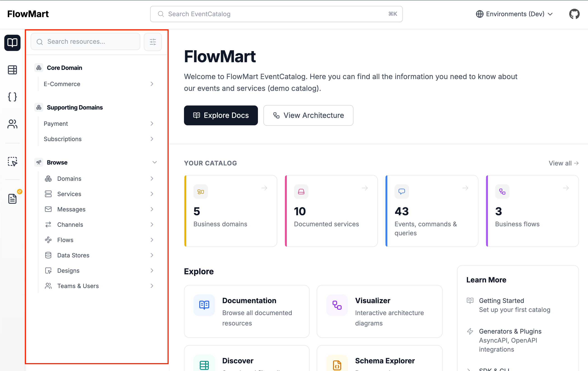Click the View Architecture button
The height and width of the screenshot is (371, 588).
(308, 115)
